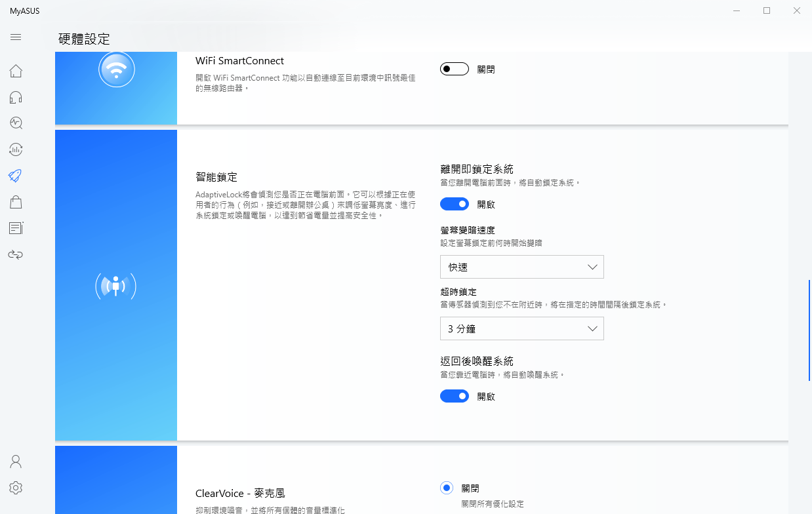Enable the WiFi SmartConnect toggle
The height and width of the screenshot is (514, 812).
click(x=454, y=69)
